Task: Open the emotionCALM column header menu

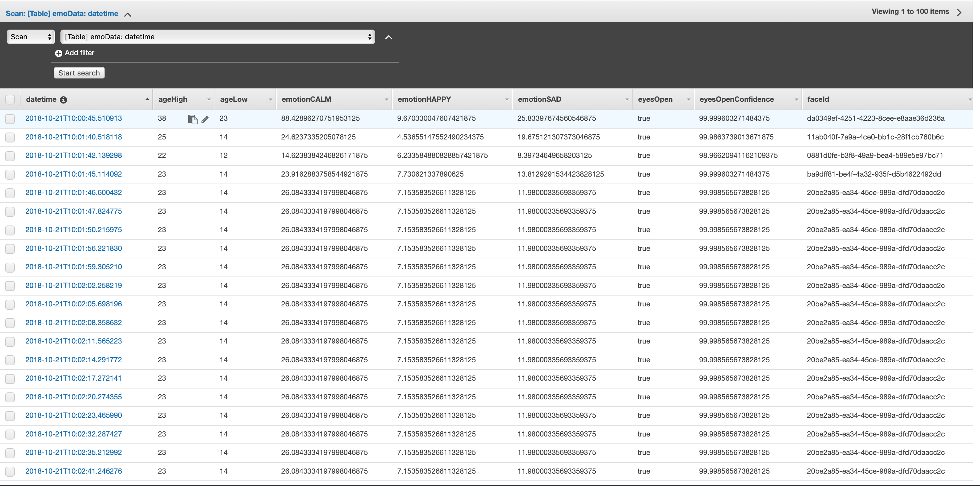Action: tap(386, 100)
